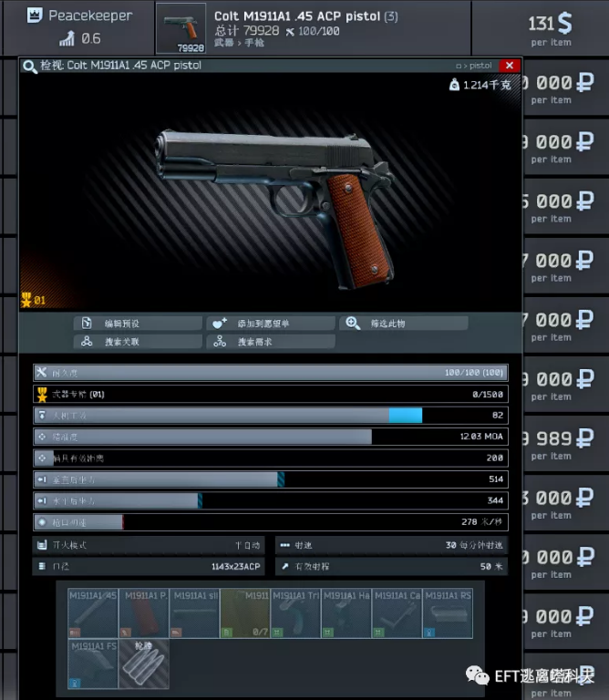Viewport: 609px width, 700px height.
Task: Click the blue segment of the 人机工效 ergonomics bar
Action: pyautogui.click(x=406, y=416)
